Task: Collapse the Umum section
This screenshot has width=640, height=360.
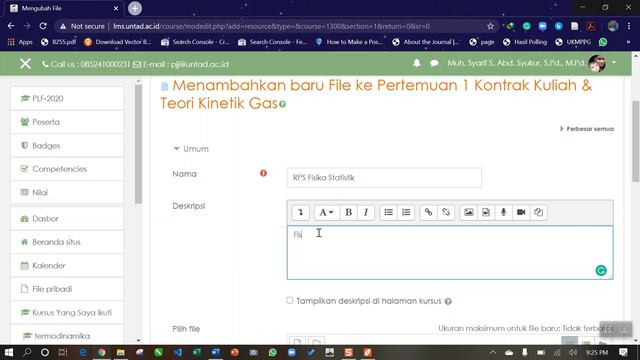Action: [191, 149]
